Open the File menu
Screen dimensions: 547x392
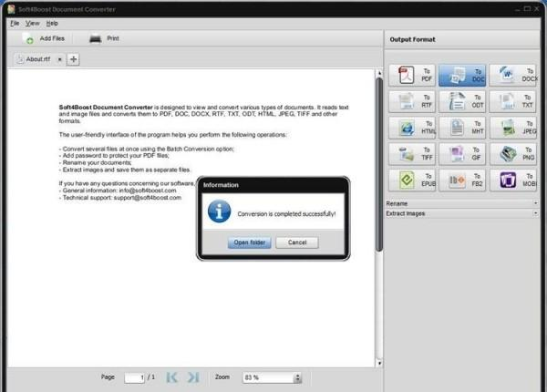point(15,24)
